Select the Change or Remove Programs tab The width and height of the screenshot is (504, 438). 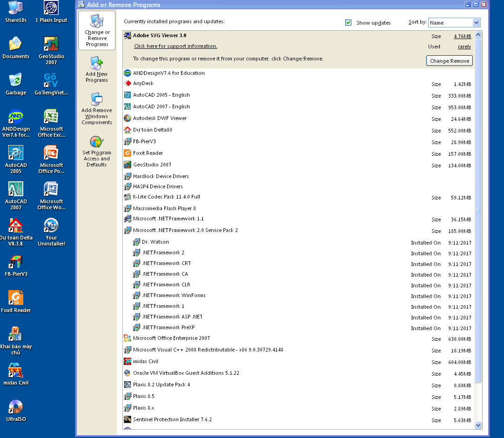[97, 31]
